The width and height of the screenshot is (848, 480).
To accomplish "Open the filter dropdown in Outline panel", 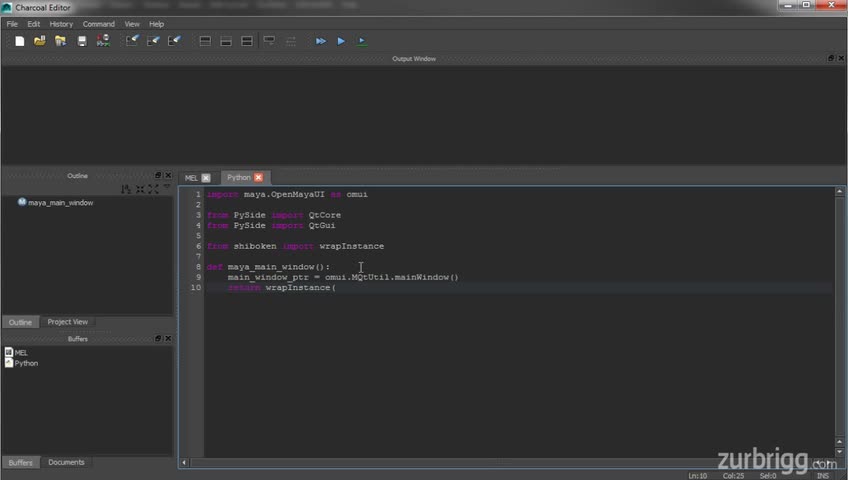I will [166, 189].
